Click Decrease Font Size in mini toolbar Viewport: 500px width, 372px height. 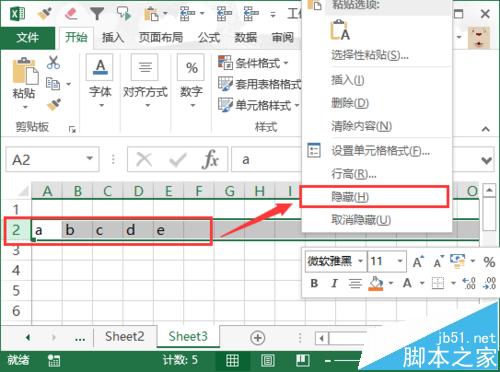click(439, 262)
